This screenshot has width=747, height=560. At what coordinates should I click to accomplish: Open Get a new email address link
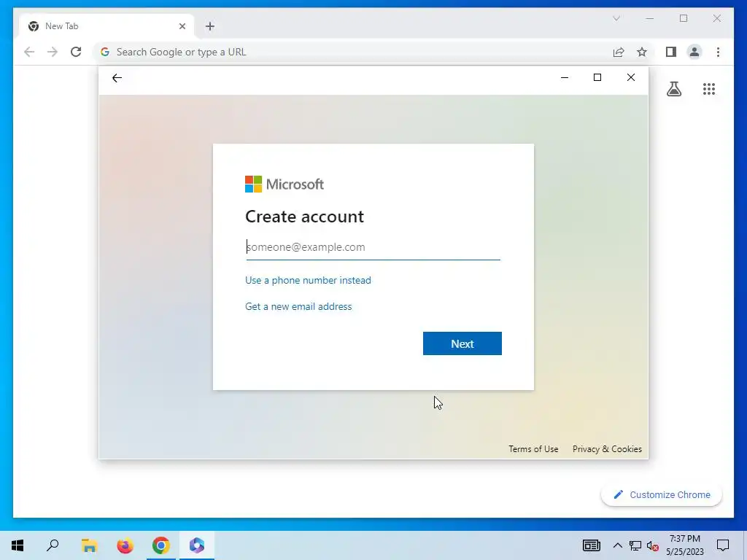[x=298, y=306]
